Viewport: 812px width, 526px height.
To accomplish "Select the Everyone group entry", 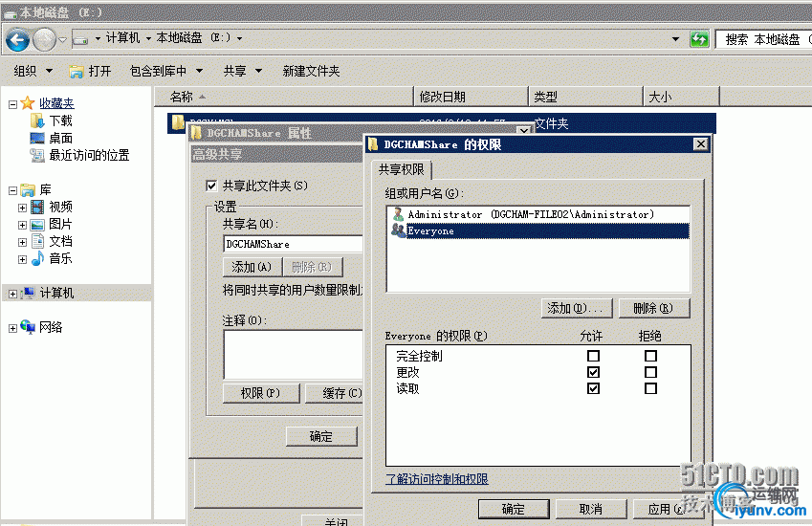I will [538, 230].
